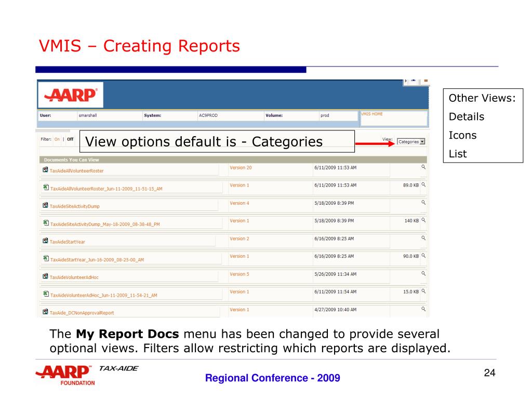Click the magnifier icon in the 4/27/2009 row
This screenshot has height=399, width=532.
tap(423, 309)
